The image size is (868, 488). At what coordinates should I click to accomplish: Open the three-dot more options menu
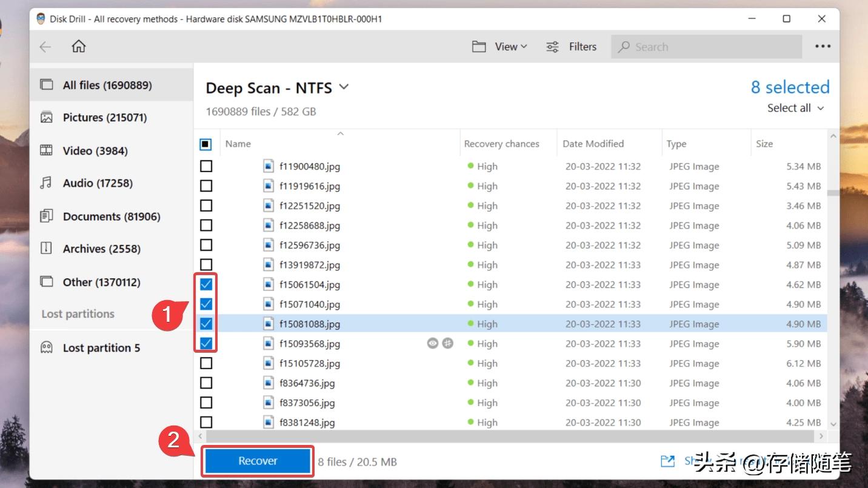point(823,47)
